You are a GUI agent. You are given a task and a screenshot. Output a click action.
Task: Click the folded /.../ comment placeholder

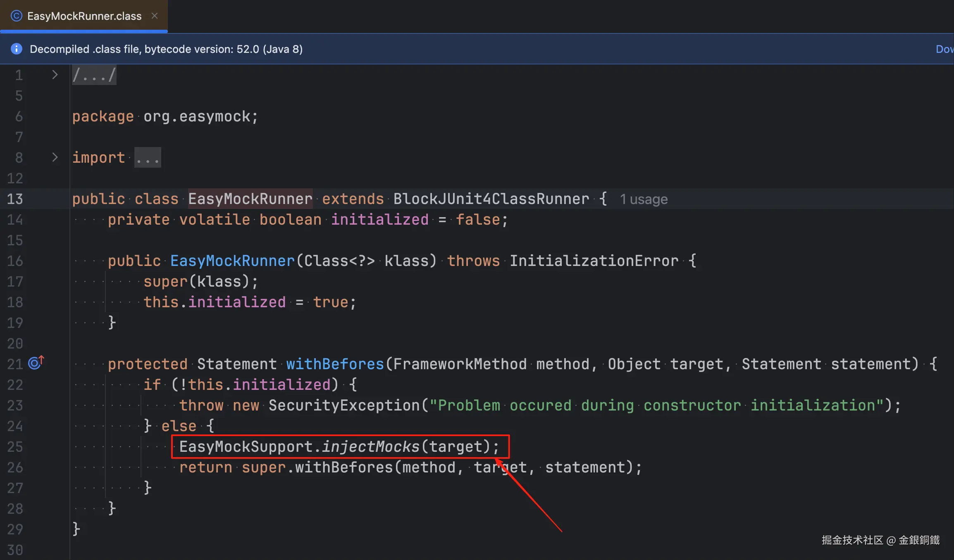pos(94,75)
